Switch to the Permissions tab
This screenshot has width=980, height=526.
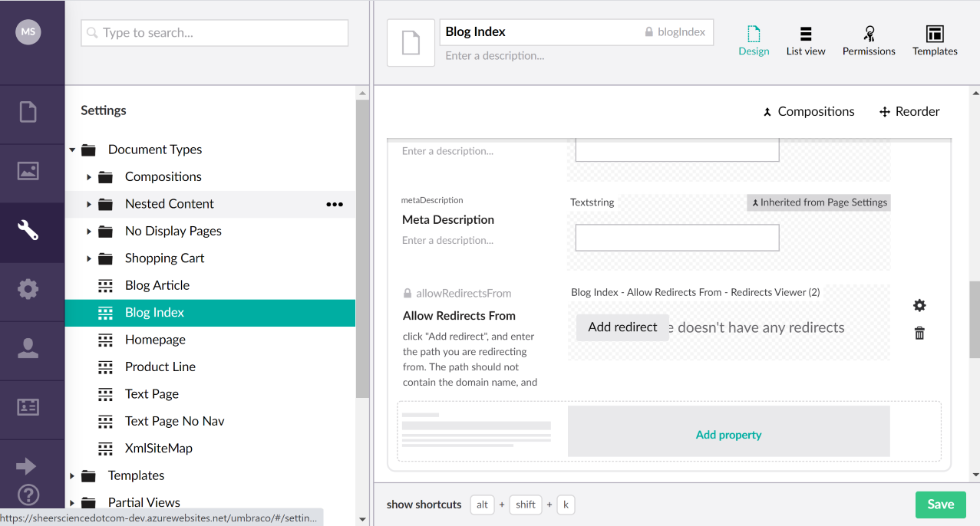[x=869, y=41]
